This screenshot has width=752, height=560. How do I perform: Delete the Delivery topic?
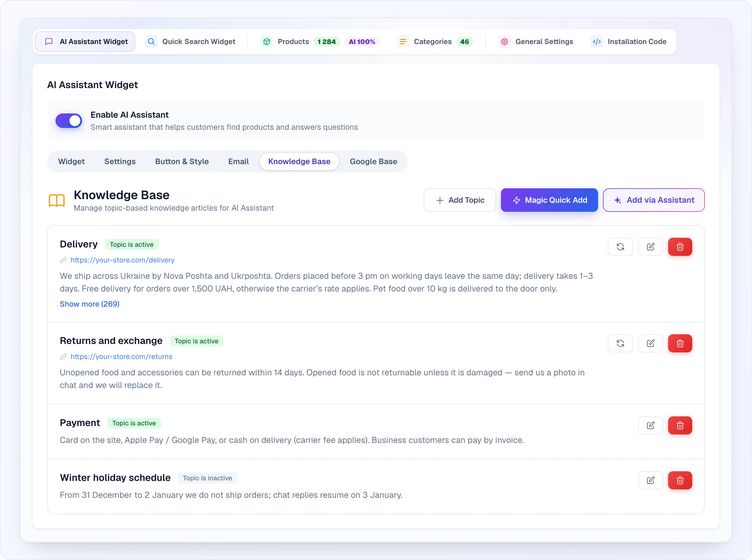tap(680, 247)
